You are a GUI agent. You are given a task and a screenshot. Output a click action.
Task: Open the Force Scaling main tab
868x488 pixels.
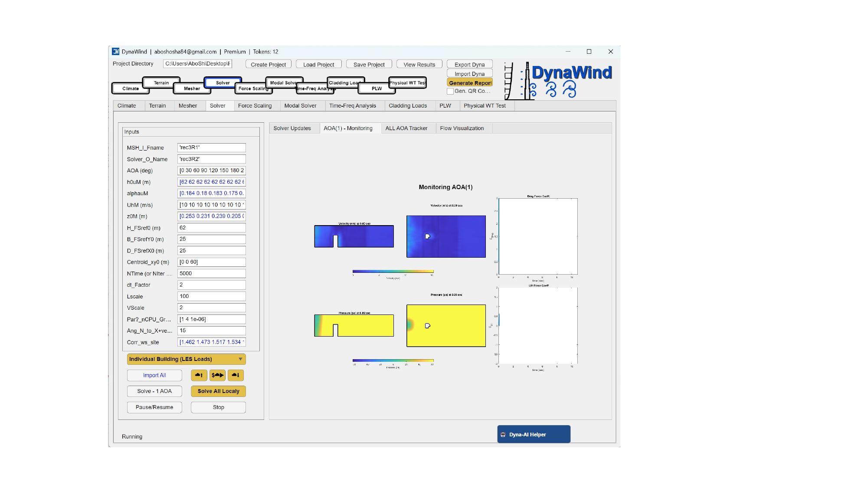(255, 106)
